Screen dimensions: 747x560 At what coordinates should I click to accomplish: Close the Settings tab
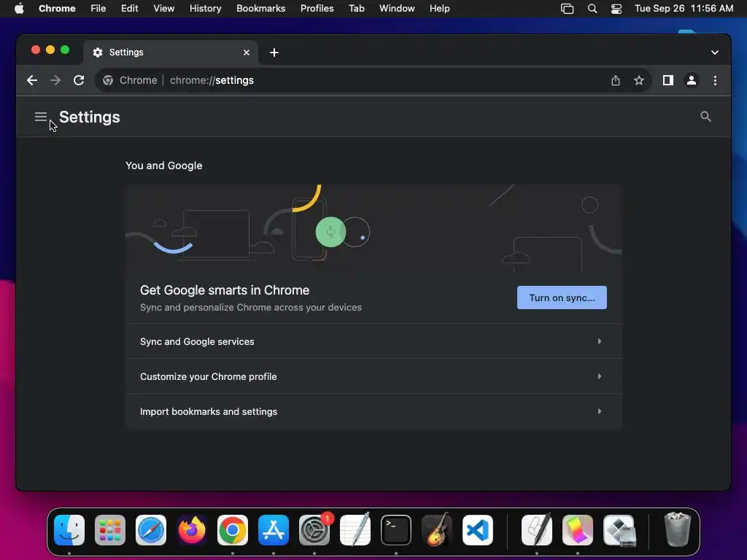coord(247,52)
